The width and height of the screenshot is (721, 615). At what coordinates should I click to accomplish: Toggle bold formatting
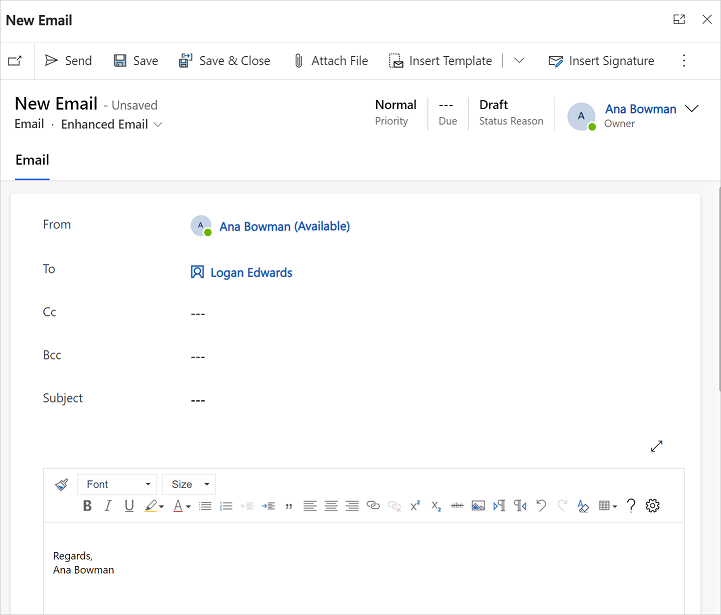pyautogui.click(x=87, y=506)
